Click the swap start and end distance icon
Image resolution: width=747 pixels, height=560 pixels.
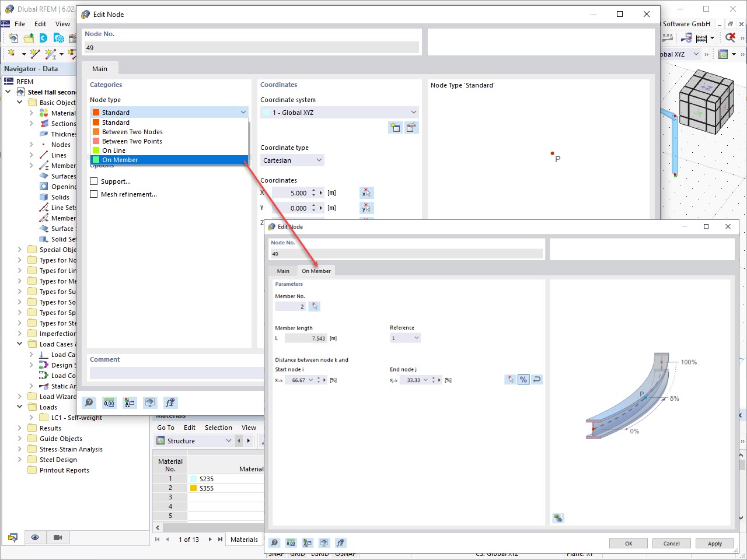tap(536, 380)
